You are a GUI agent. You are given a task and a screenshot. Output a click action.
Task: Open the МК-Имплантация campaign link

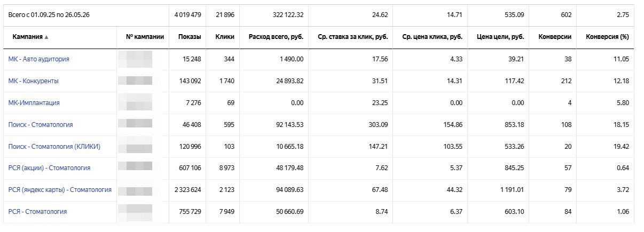coord(34,103)
